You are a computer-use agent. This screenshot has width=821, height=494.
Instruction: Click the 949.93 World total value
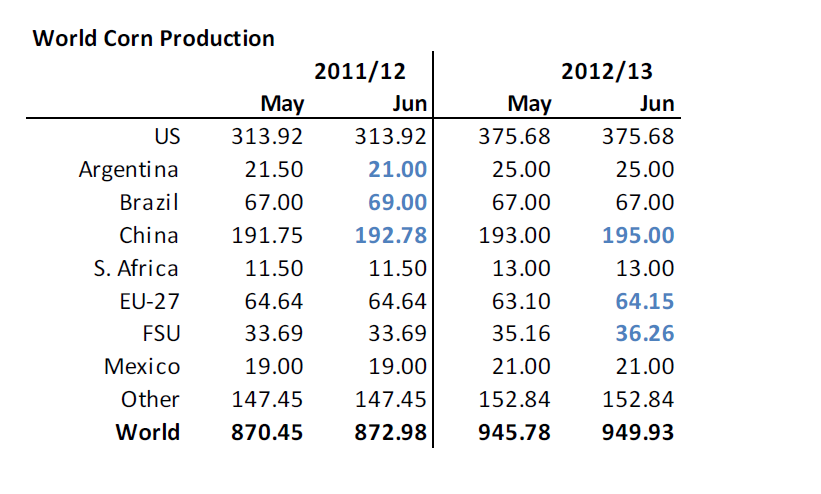(638, 432)
